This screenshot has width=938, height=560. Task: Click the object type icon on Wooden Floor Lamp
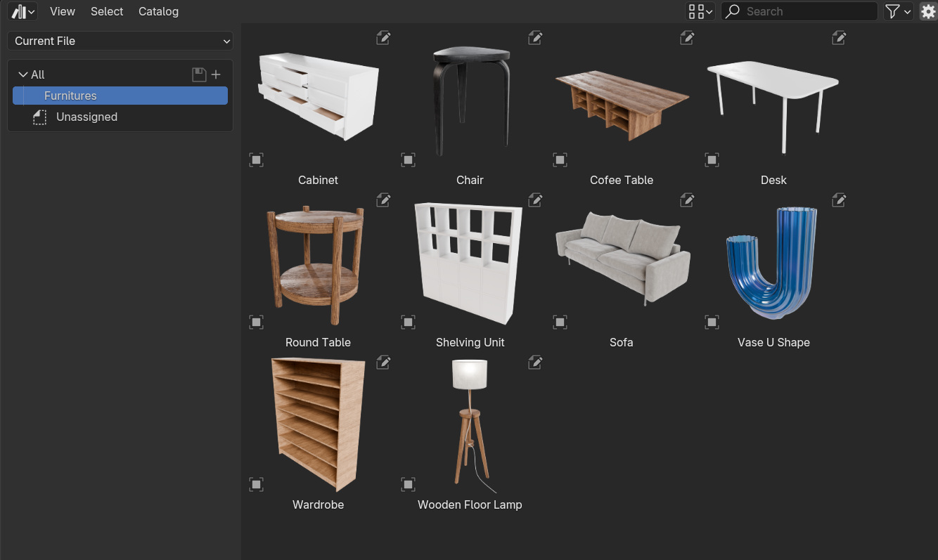(x=408, y=485)
